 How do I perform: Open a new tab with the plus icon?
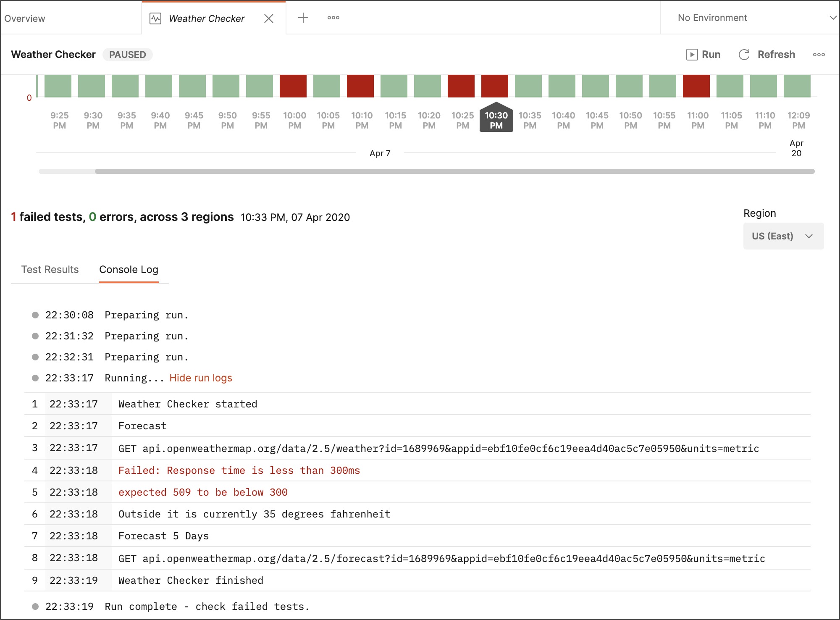click(x=303, y=18)
